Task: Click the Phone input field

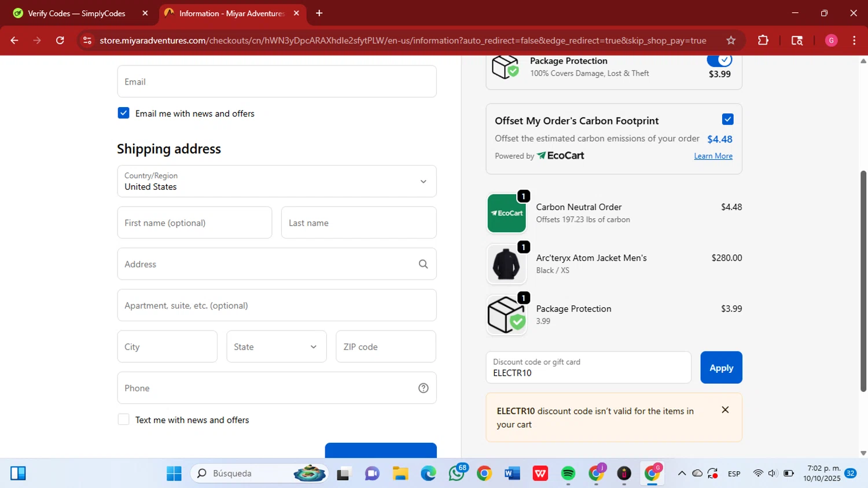Action: 277,388
